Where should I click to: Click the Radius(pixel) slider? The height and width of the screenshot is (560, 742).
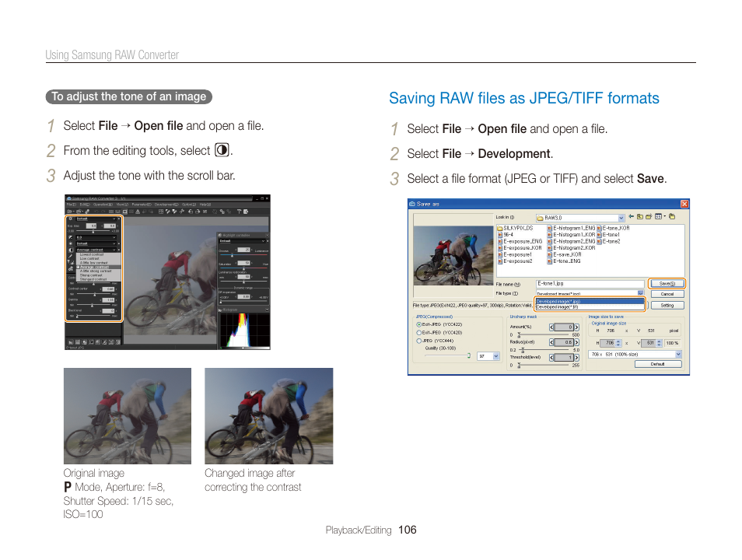(543, 350)
